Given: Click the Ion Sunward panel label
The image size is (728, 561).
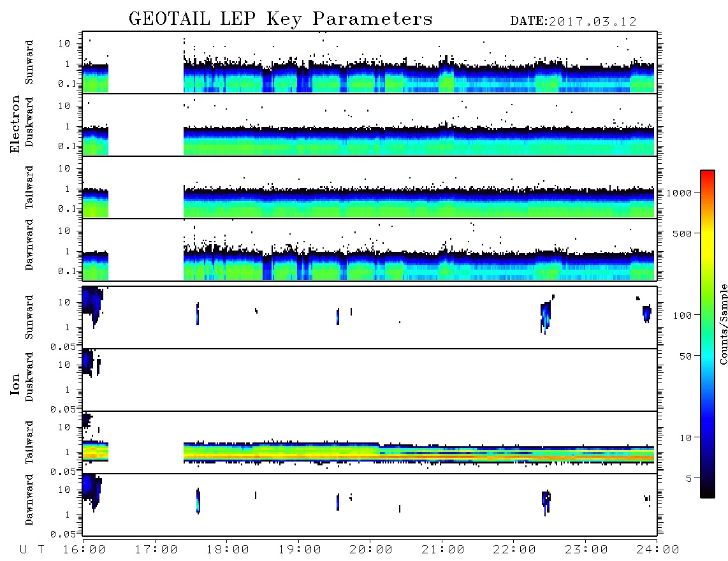Looking at the screenshot, I should (29, 317).
